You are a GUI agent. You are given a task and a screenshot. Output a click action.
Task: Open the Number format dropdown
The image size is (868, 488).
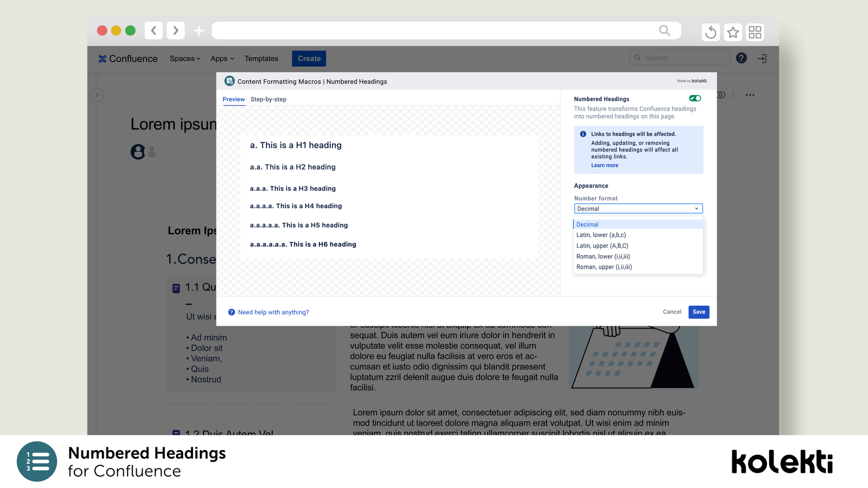tap(639, 209)
